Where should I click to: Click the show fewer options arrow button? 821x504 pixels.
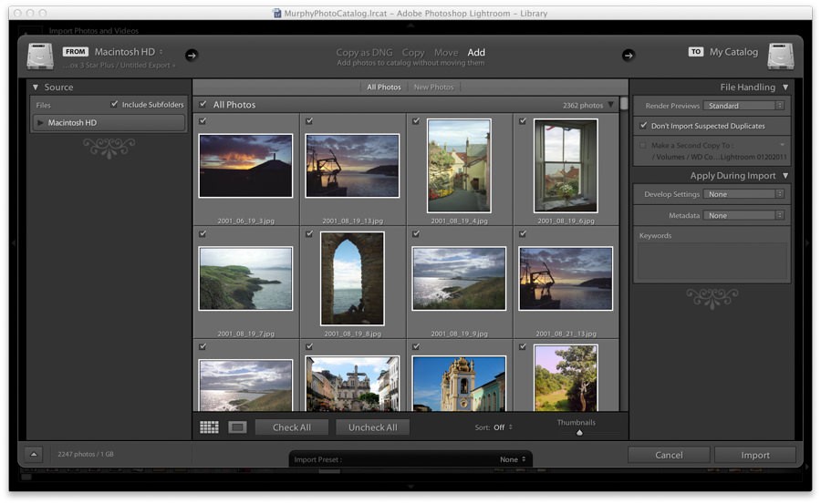[33, 454]
